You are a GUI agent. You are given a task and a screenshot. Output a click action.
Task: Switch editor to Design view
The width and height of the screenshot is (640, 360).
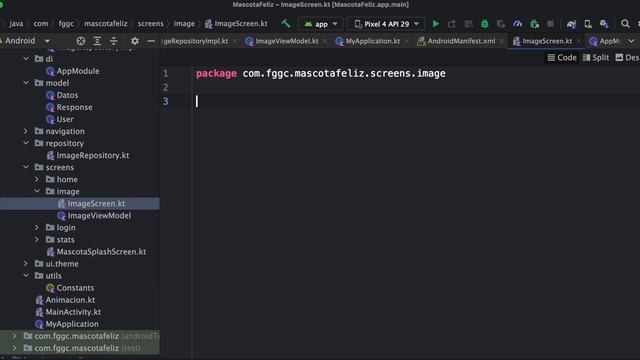click(627, 58)
